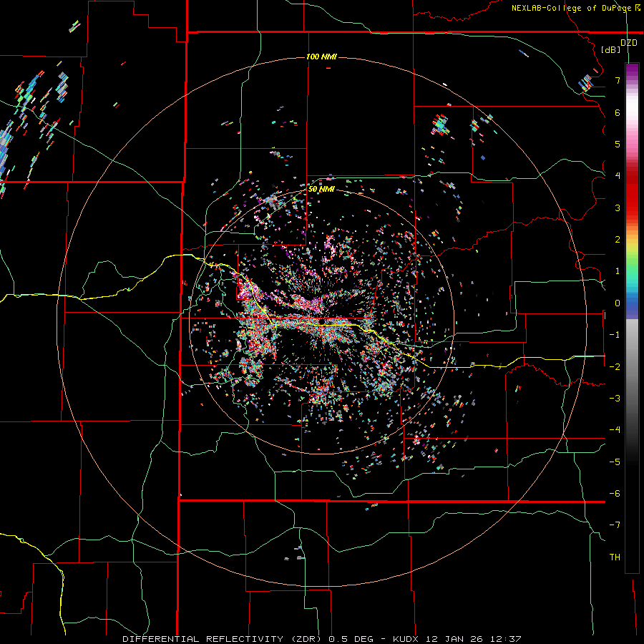Click the -6 value on color scale

tap(615, 494)
